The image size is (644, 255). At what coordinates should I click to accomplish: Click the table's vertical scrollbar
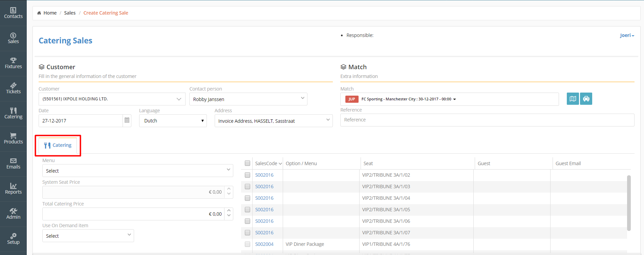(629, 203)
